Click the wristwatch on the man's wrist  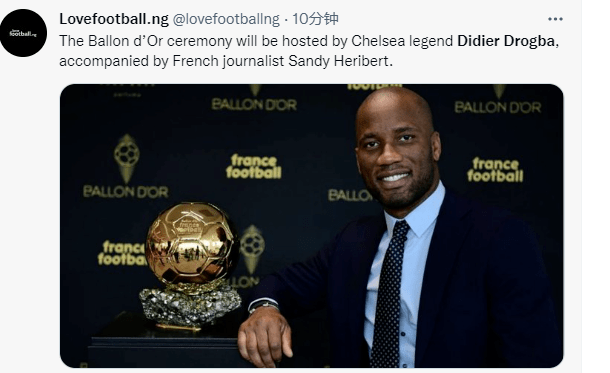264,306
